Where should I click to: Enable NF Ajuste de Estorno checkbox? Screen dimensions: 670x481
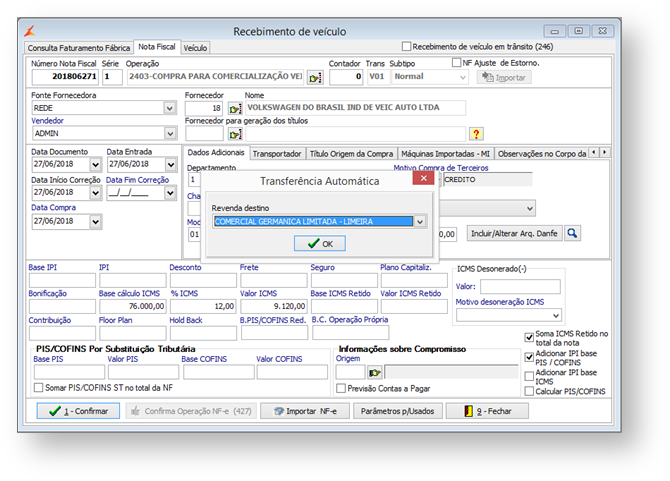click(456, 63)
